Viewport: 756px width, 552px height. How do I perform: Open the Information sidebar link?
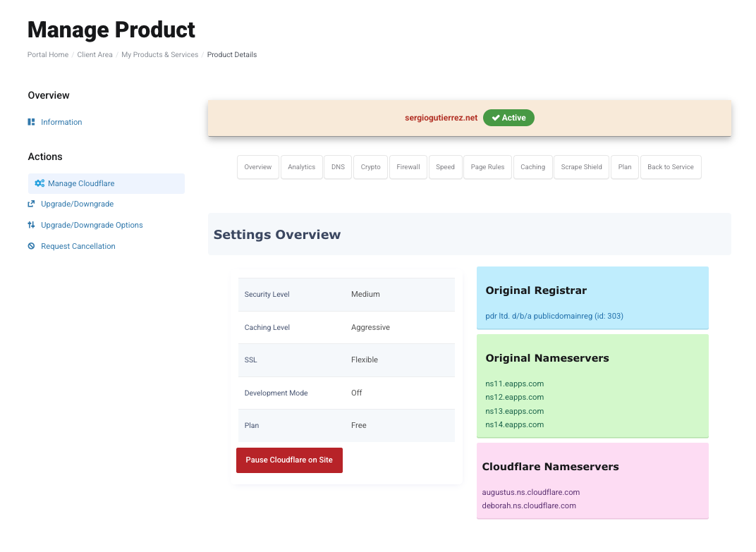tap(61, 122)
